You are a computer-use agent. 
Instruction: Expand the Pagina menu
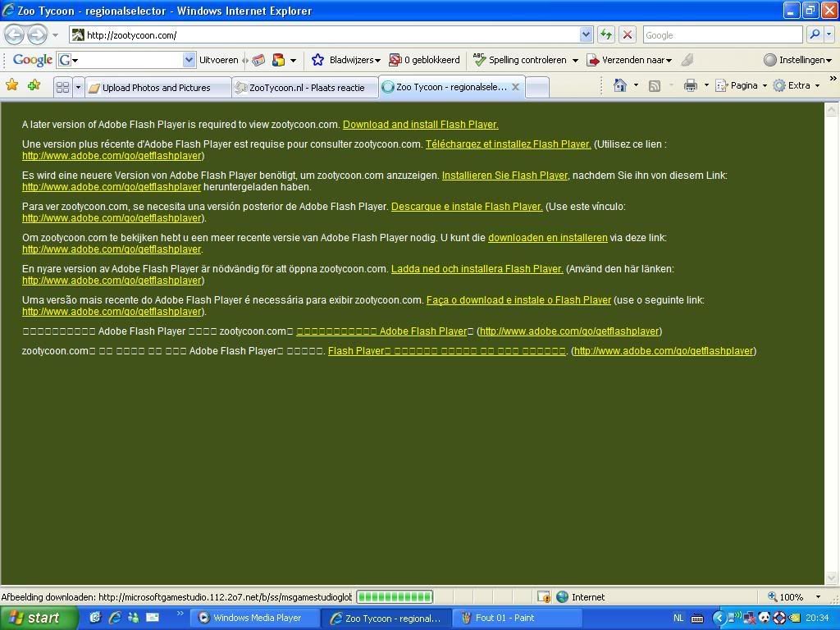(x=742, y=85)
